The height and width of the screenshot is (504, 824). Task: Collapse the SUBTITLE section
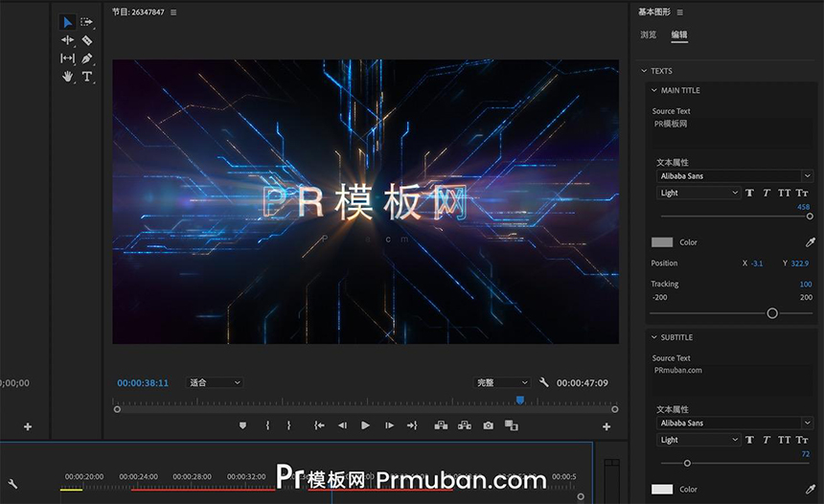point(654,337)
